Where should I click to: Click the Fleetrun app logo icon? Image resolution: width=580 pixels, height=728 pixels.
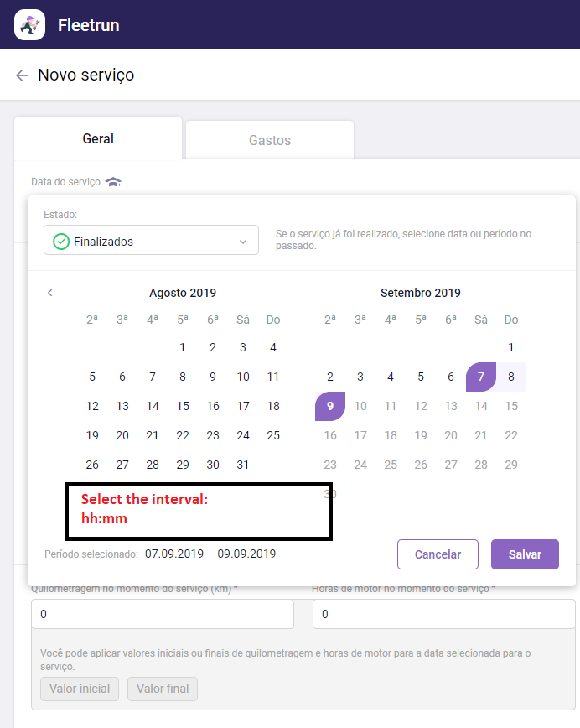tap(29, 25)
